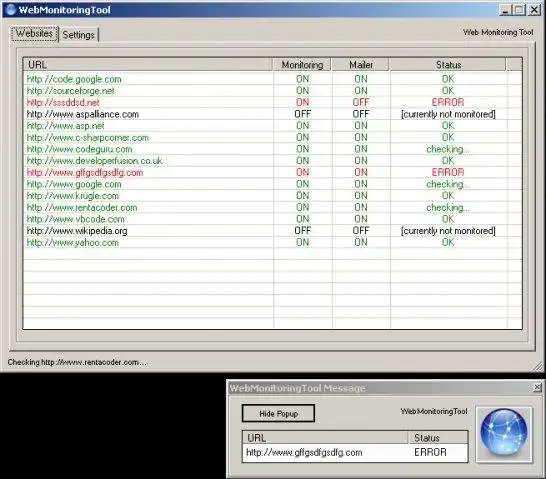
Task: Select gffgsdfgsdfg.com URL in the popup table
Action: (x=304, y=453)
